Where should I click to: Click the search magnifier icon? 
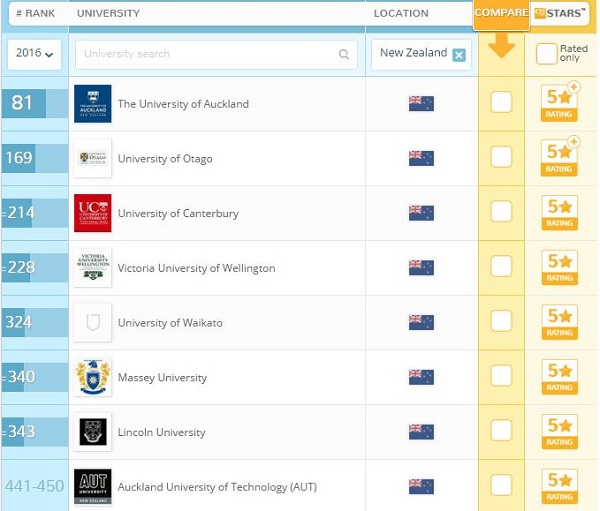coord(344,54)
